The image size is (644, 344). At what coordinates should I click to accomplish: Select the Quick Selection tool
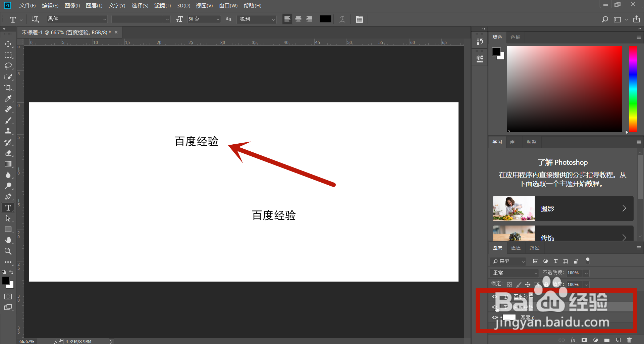tap(8, 77)
